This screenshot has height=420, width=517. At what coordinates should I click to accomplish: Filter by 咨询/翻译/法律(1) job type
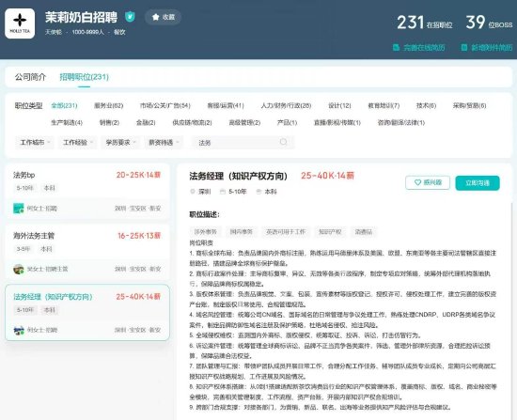click(401, 123)
